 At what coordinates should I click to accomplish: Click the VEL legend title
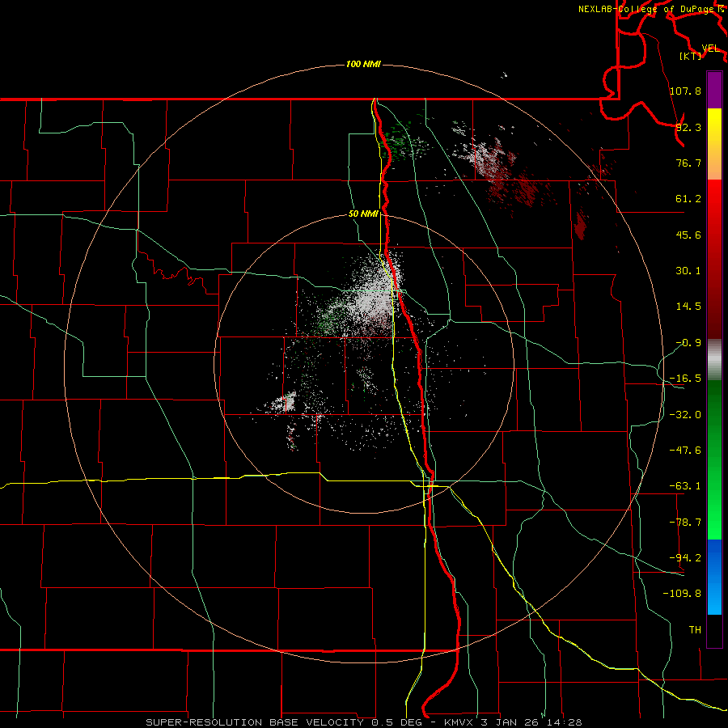[x=710, y=49]
